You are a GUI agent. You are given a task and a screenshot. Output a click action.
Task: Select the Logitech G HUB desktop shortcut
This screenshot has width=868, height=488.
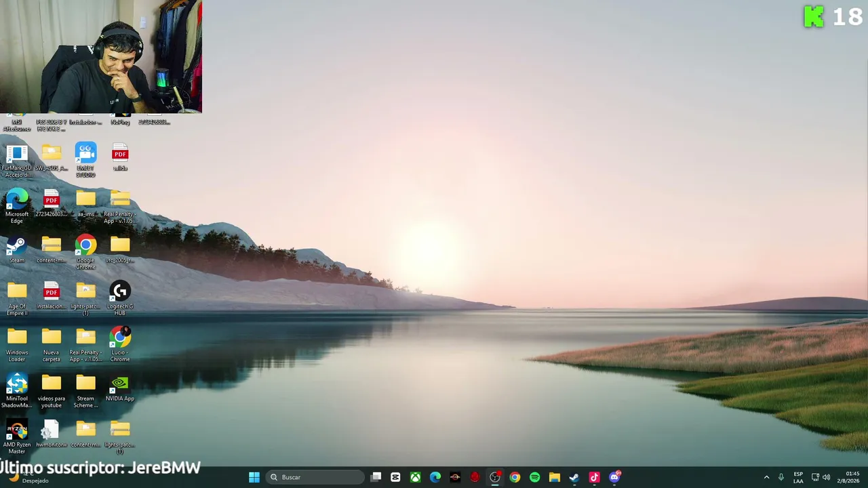click(120, 298)
